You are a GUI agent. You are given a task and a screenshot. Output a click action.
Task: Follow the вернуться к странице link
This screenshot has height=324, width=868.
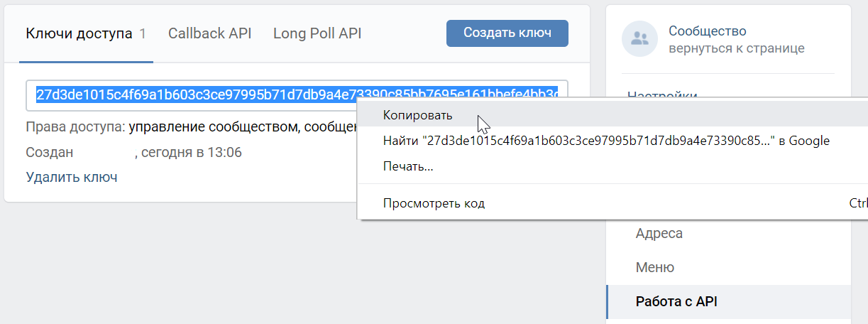click(x=736, y=49)
